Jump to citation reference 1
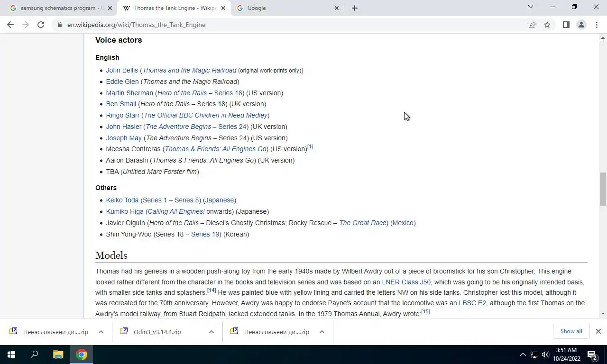This screenshot has width=607, height=364. [x=310, y=147]
